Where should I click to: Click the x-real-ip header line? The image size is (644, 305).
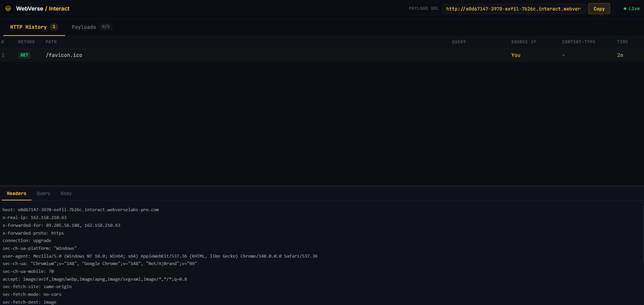[35, 218]
